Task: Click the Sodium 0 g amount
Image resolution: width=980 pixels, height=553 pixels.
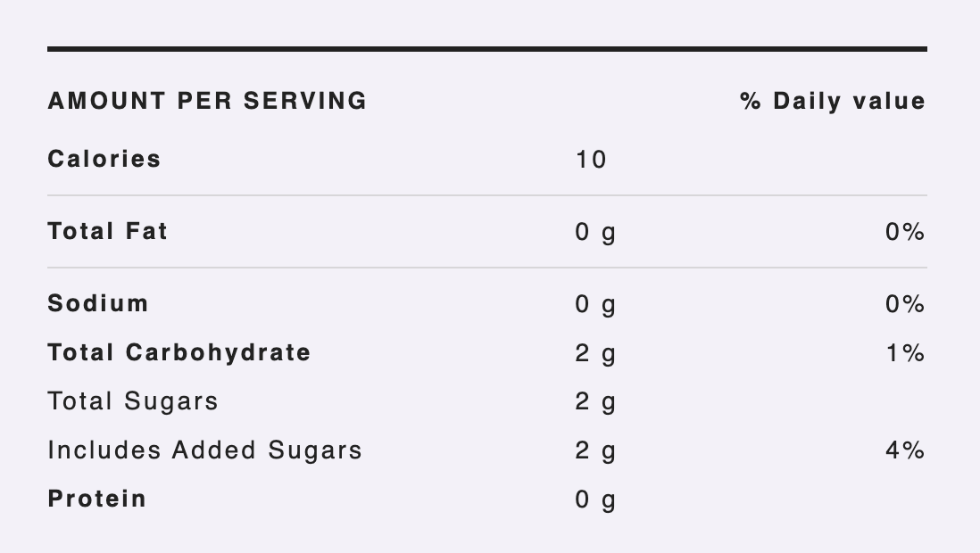Action: point(595,306)
